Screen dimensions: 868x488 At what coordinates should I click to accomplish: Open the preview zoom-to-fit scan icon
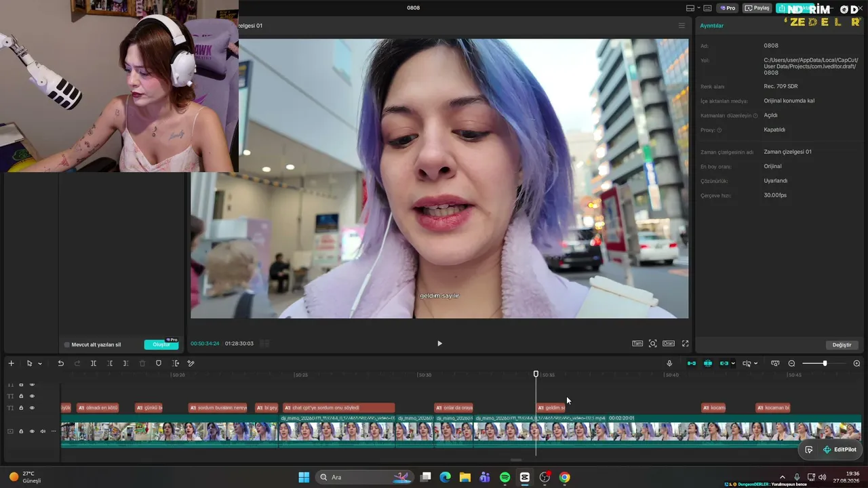pyautogui.click(x=653, y=344)
